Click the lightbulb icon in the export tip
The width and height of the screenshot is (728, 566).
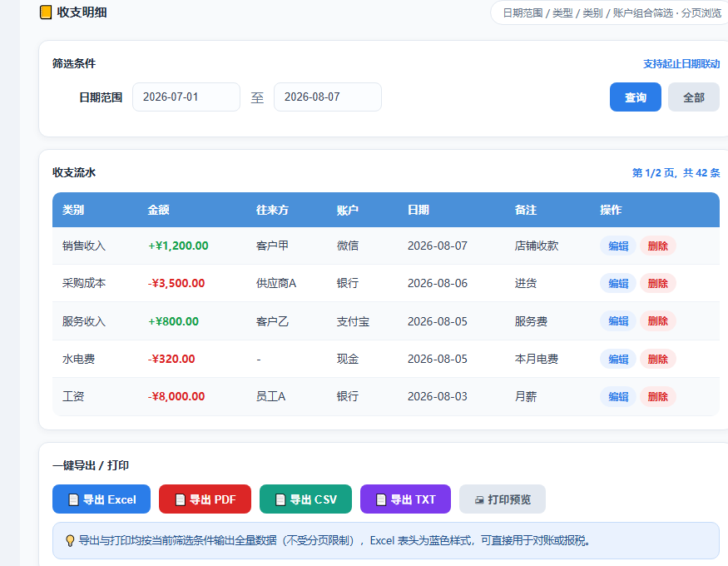point(70,541)
